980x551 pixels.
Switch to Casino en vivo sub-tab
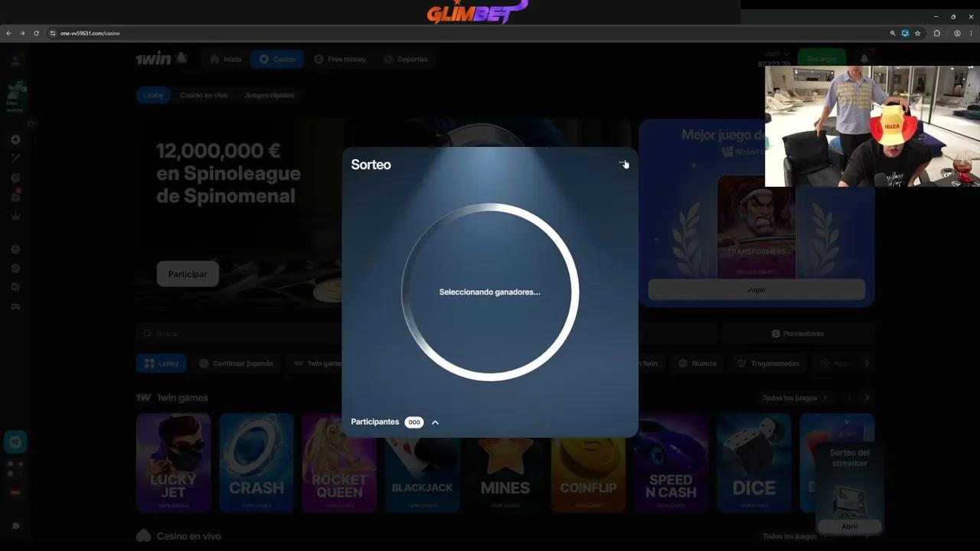pyautogui.click(x=204, y=96)
